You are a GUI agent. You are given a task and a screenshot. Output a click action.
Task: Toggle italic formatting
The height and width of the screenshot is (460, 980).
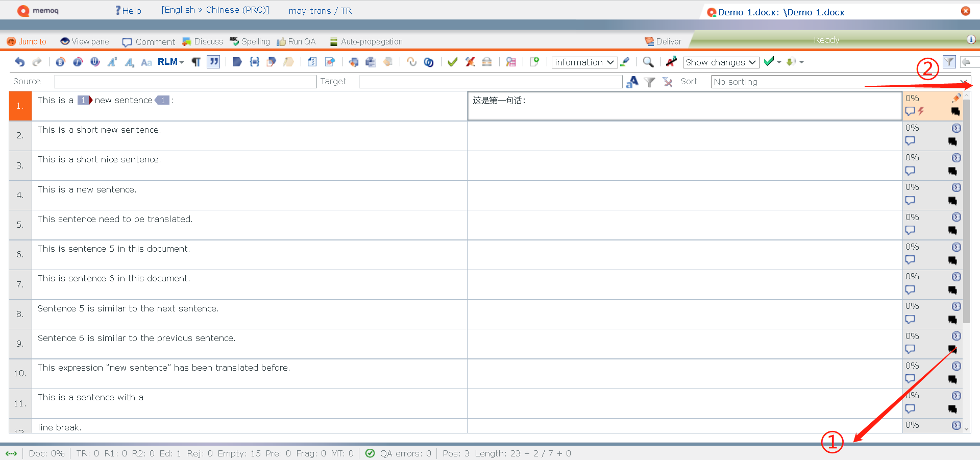pos(78,62)
